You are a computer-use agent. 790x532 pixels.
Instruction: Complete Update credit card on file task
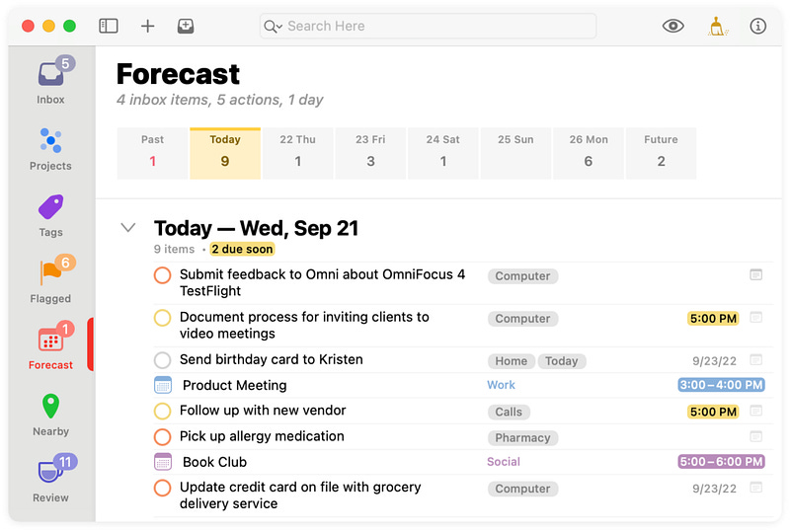point(162,488)
